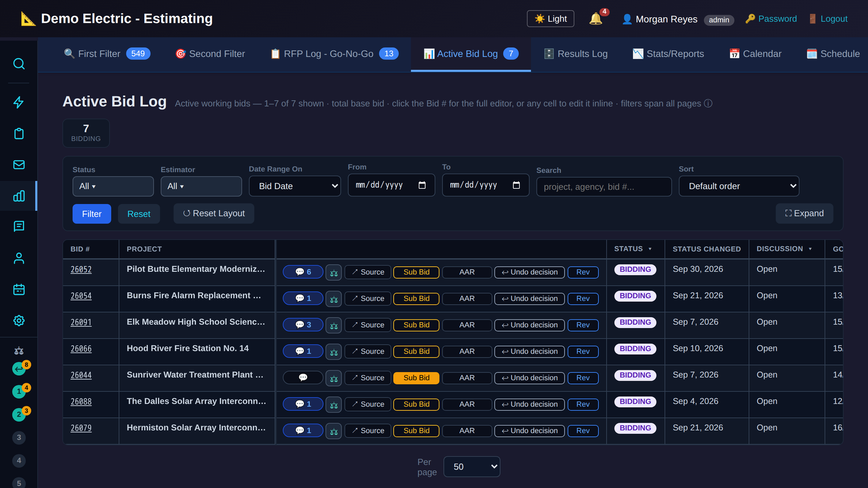Open the calendar sidebar icon
Viewport: 868px width, 488px height.
pos(18,290)
